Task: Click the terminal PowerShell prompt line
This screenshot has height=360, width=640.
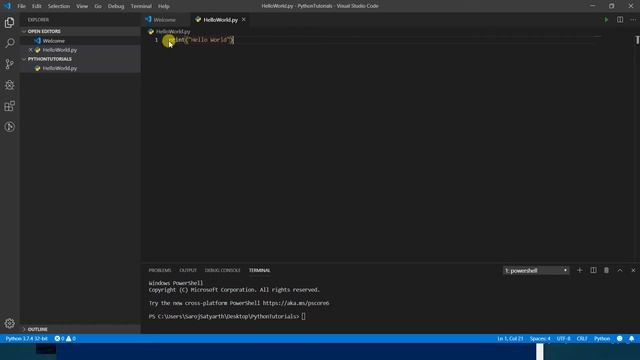Action: tap(227, 316)
